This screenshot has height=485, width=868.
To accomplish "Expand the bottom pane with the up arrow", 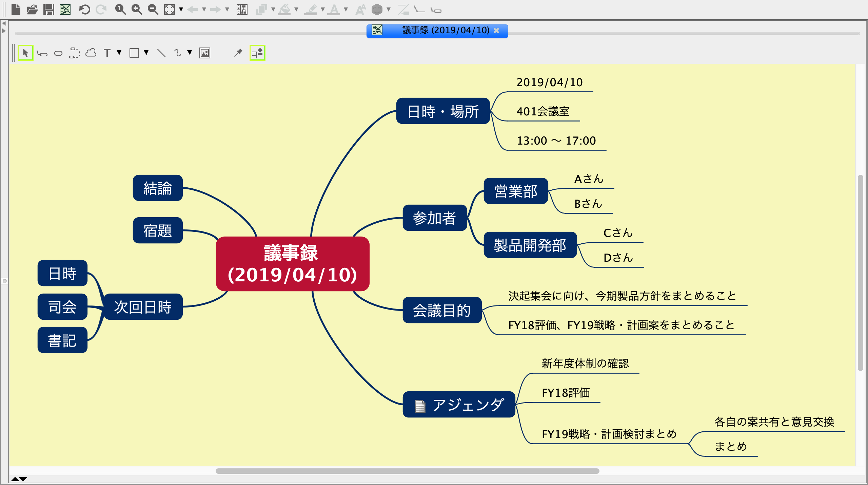I will click(15, 479).
